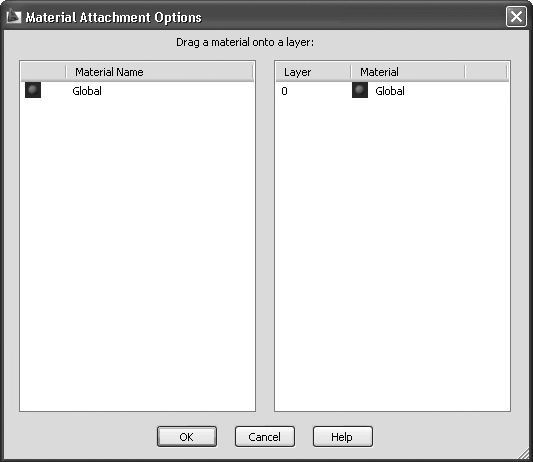Sort by the Material Name column header

159,72
